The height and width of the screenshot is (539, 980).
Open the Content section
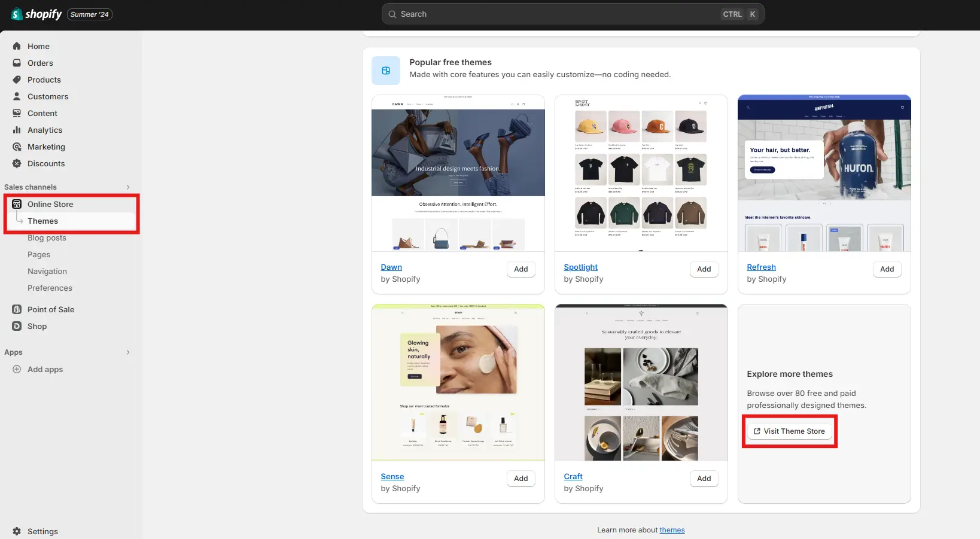click(x=42, y=113)
